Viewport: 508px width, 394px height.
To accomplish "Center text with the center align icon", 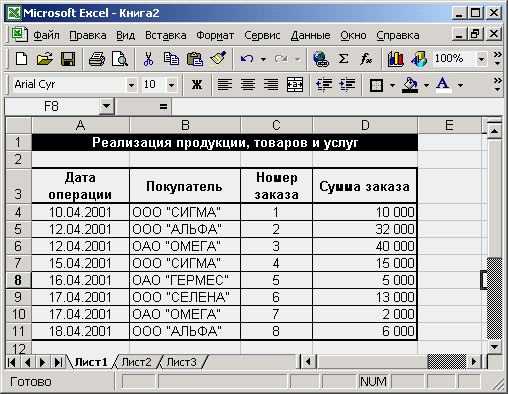I will click(x=248, y=85).
